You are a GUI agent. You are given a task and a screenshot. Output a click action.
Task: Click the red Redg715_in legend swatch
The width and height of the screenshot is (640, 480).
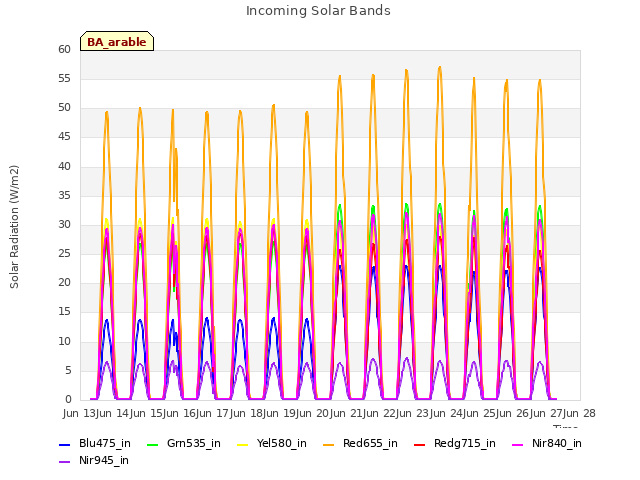tap(419, 444)
